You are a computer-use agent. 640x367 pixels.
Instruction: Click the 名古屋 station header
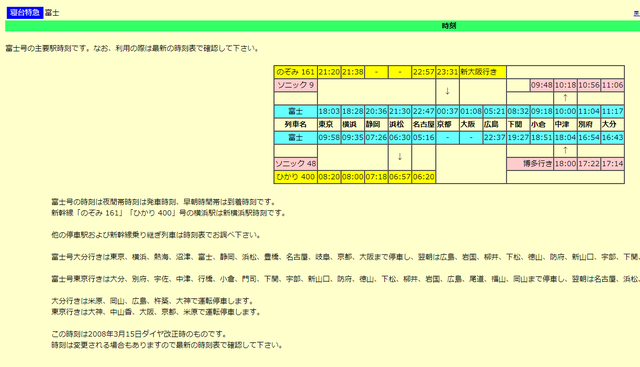point(424,124)
